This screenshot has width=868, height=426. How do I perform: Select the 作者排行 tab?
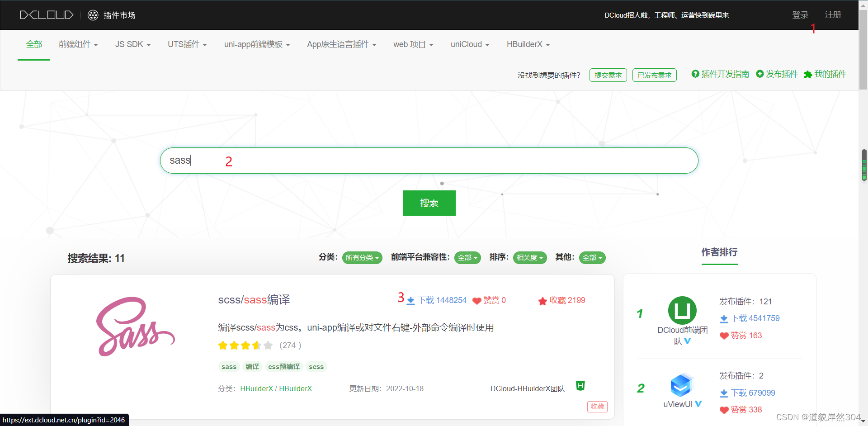719,252
